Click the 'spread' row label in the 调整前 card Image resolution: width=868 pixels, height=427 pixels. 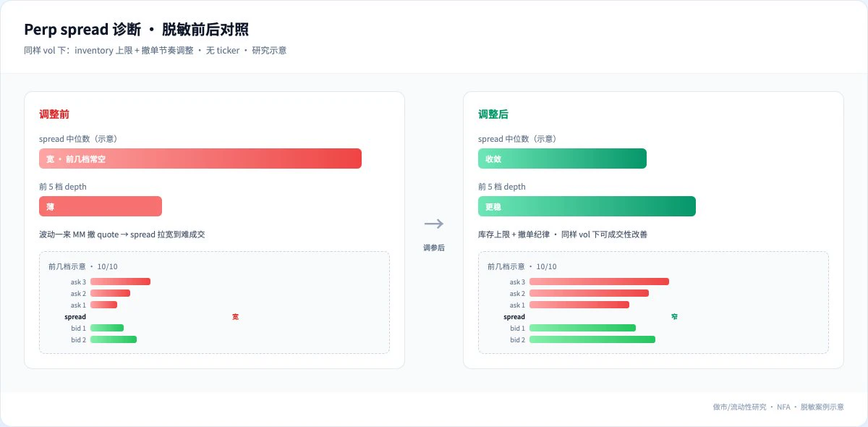tap(75, 316)
